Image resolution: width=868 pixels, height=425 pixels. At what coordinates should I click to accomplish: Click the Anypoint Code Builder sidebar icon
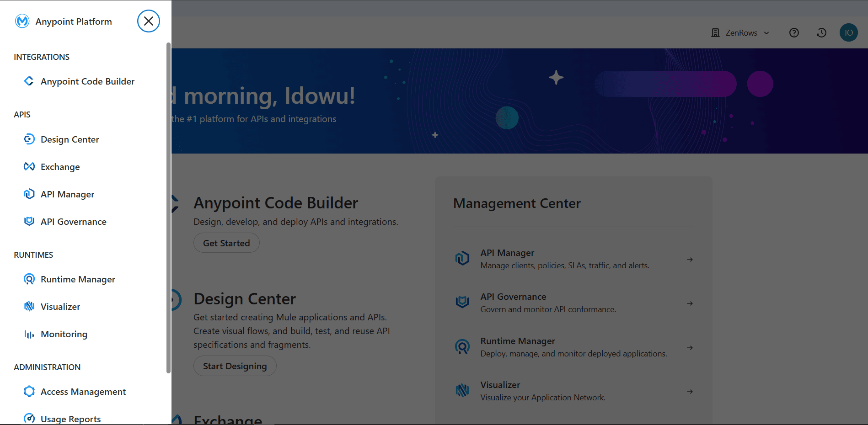tap(29, 81)
